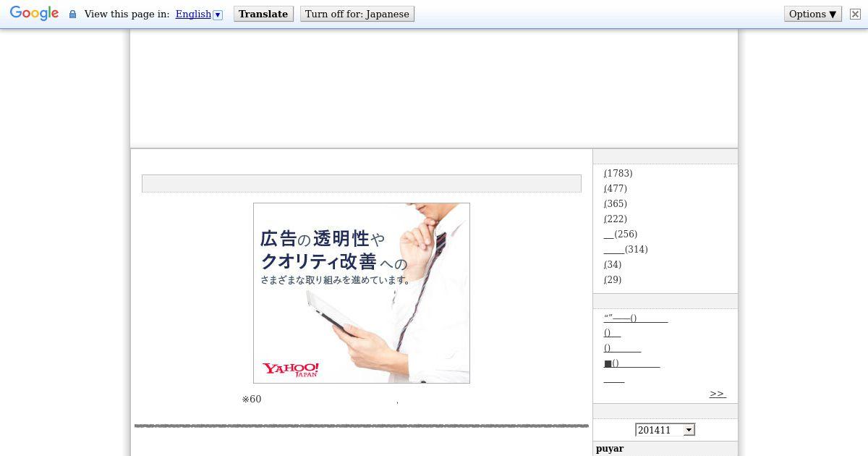Open the recent entry link starting with quotes

636,318
